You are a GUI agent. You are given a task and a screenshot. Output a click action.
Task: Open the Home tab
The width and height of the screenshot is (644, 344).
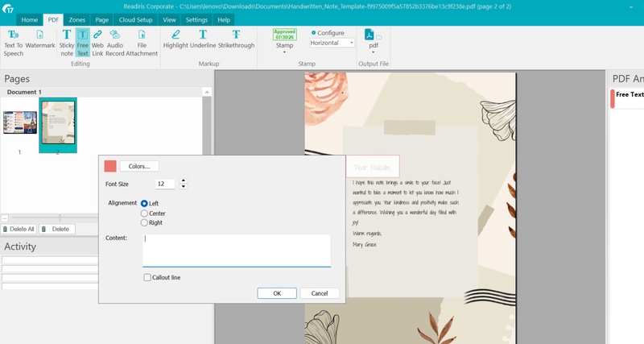30,19
